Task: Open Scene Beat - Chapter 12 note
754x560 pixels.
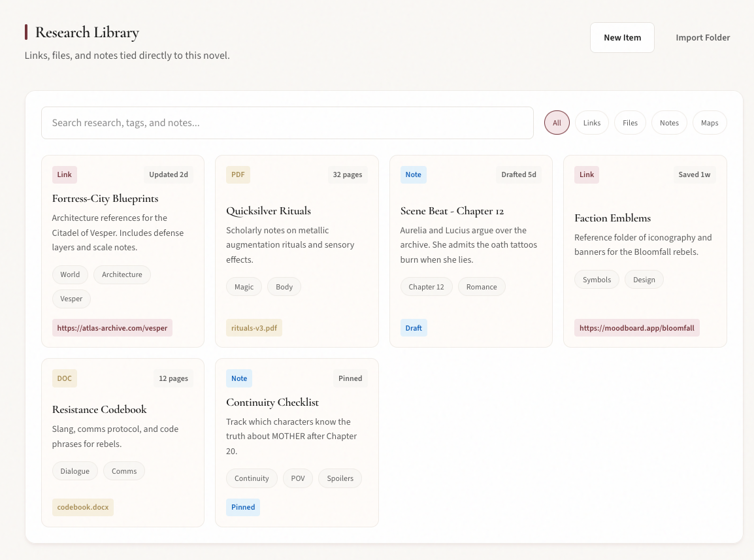Action: 452,211
